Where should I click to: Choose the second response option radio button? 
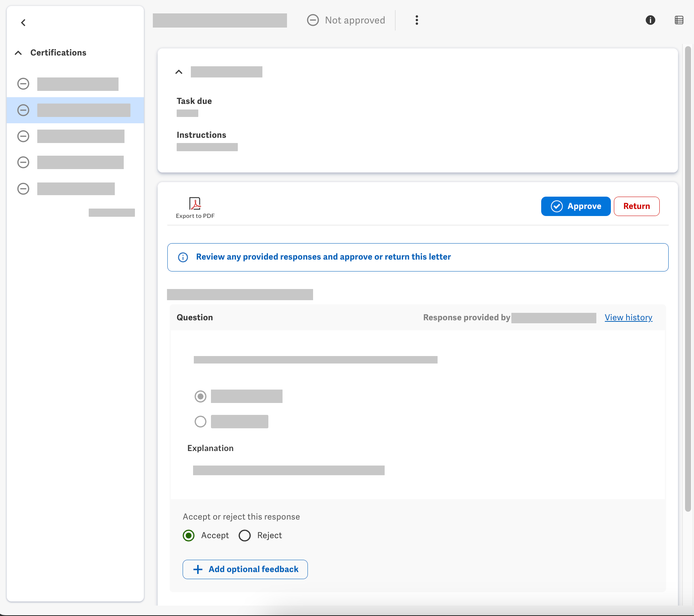pos(200,421)
